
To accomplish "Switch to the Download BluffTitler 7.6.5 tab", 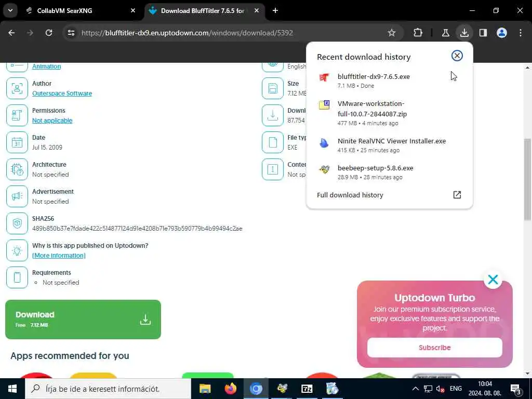I will click(x=204, y=10).
